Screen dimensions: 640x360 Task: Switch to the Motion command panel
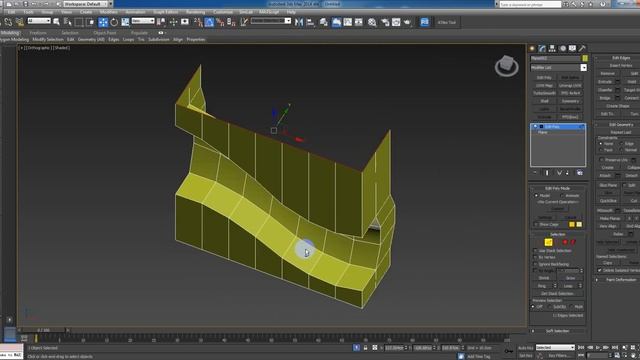(x=562, y=48)
